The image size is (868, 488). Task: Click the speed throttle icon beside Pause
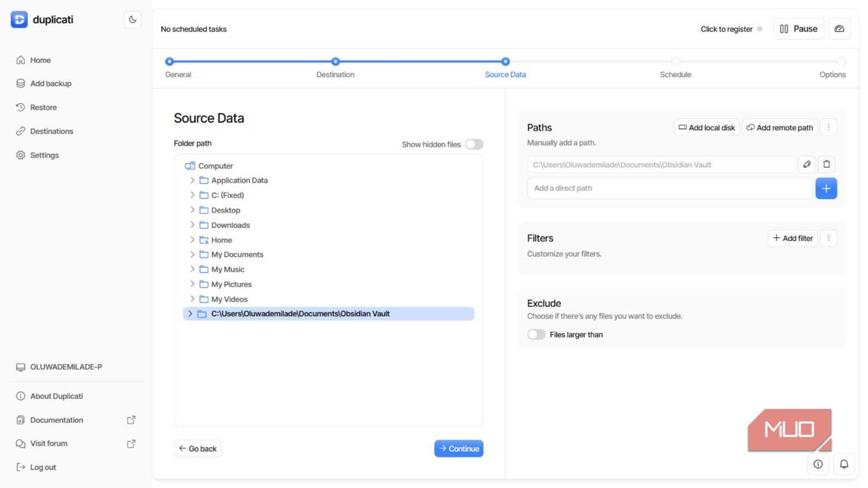(x=839, y=29)
